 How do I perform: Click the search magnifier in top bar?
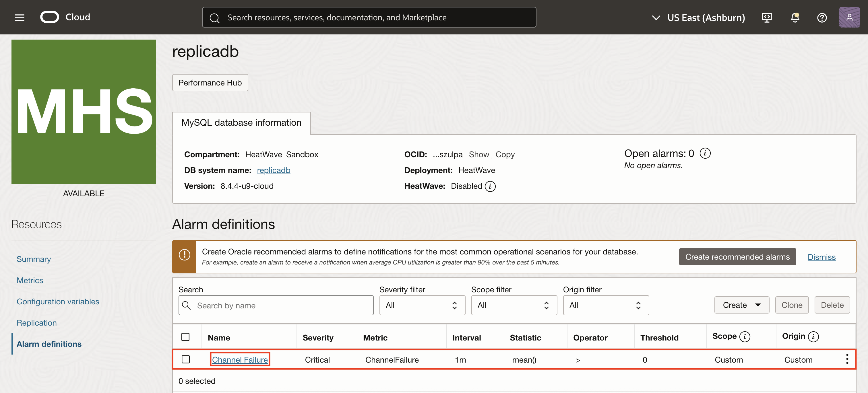click(215, 17)
